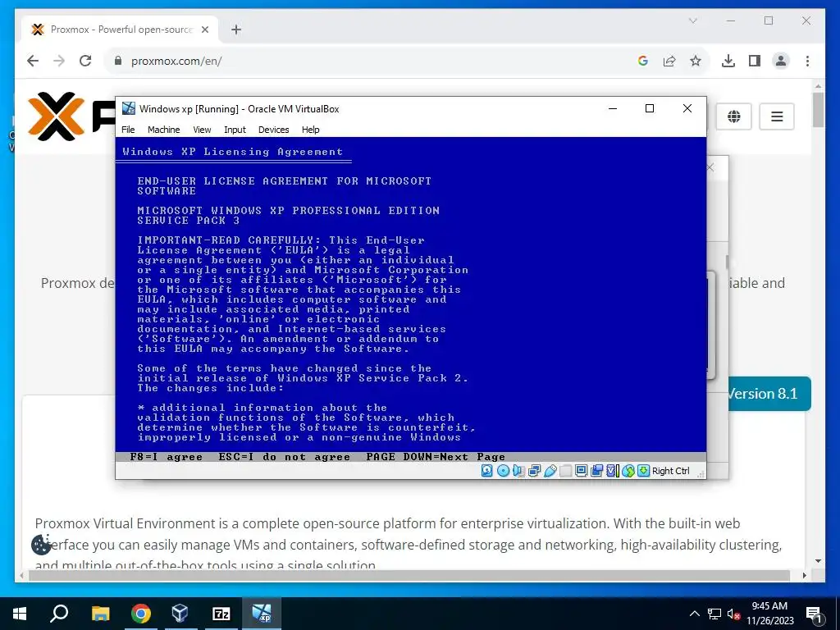The image size is (840, 630).
Task: Open File Explorer from the taskbar
Action: (100, 614)
